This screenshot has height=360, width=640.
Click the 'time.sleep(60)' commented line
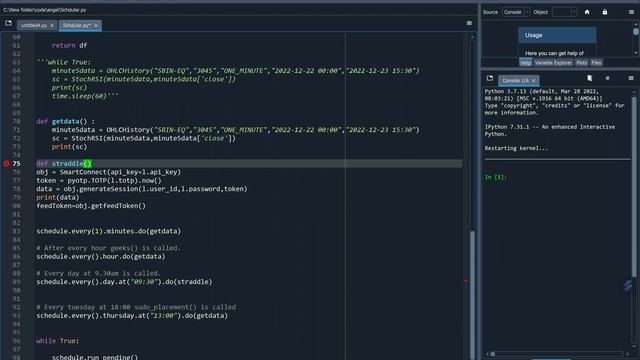pos(85,96)
